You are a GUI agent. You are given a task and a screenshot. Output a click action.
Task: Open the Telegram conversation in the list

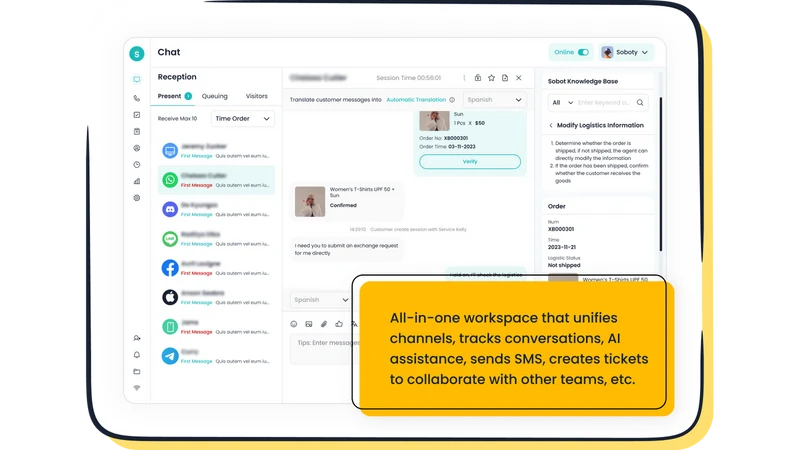(x=216, y=356)
